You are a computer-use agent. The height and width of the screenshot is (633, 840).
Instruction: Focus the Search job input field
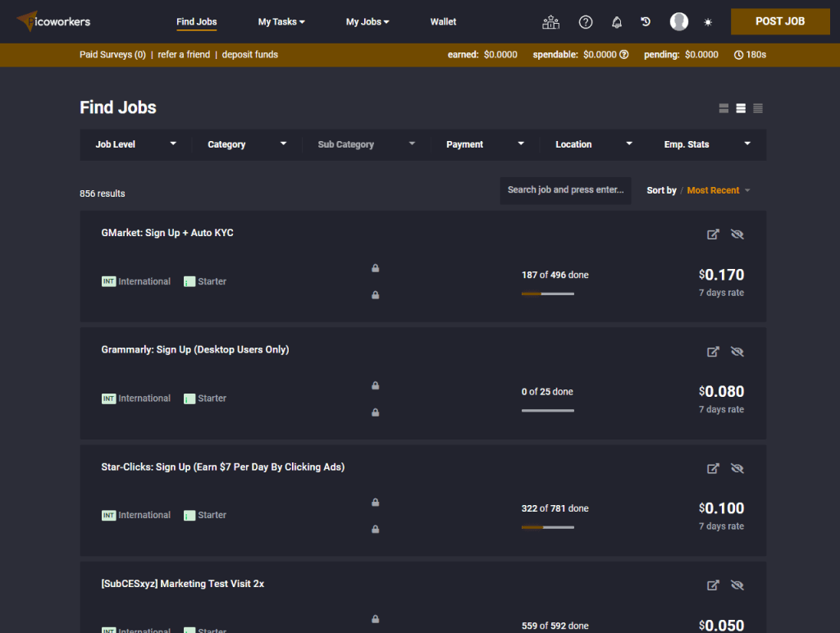pyautogui.click(x=565, y=190)
